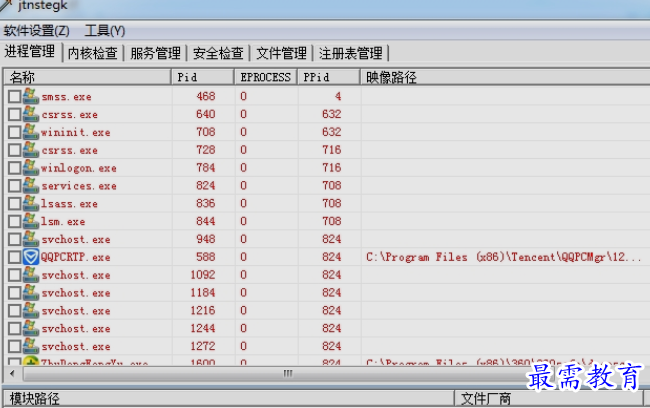Switch to the 进程管理 tab
The height and width of the screenshot is (408, 650).
(30, 52)
